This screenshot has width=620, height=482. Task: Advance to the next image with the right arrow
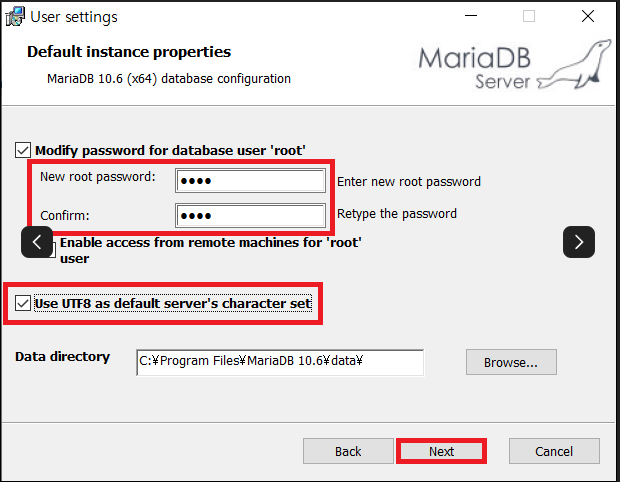578,242
